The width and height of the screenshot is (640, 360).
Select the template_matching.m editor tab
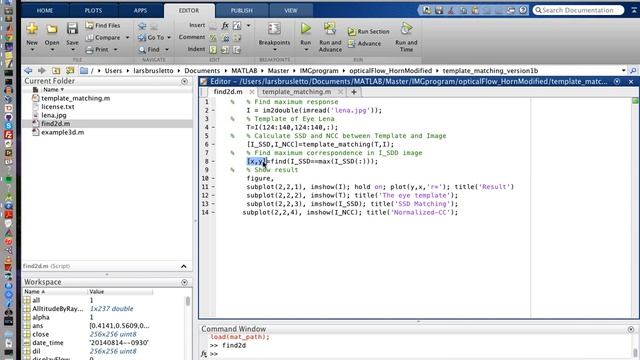[x=297, y=92]
